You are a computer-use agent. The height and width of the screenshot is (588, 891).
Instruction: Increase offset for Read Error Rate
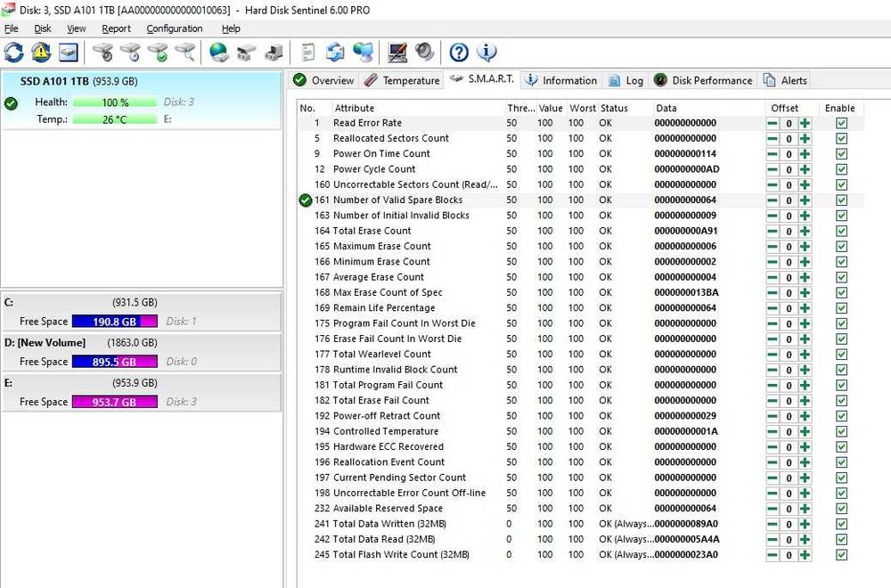pos(805,123)
